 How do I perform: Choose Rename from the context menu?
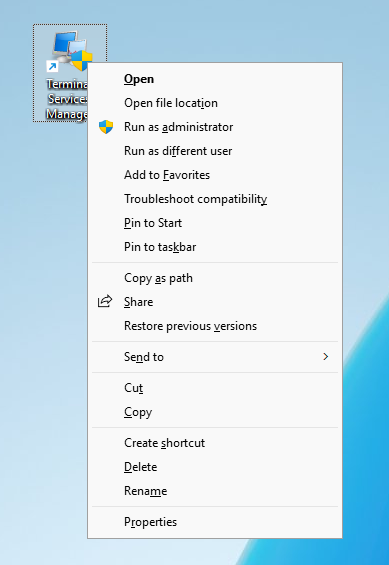coord(215,491)
